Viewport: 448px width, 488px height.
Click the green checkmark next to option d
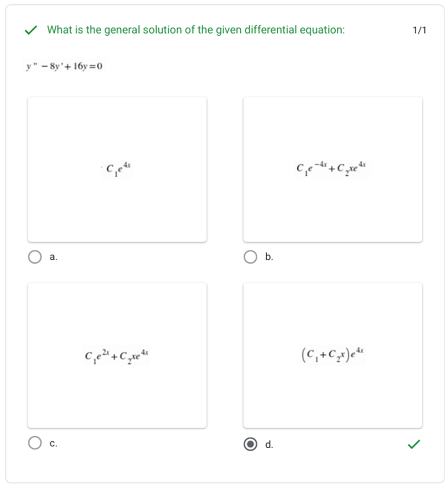coord(414,444)
